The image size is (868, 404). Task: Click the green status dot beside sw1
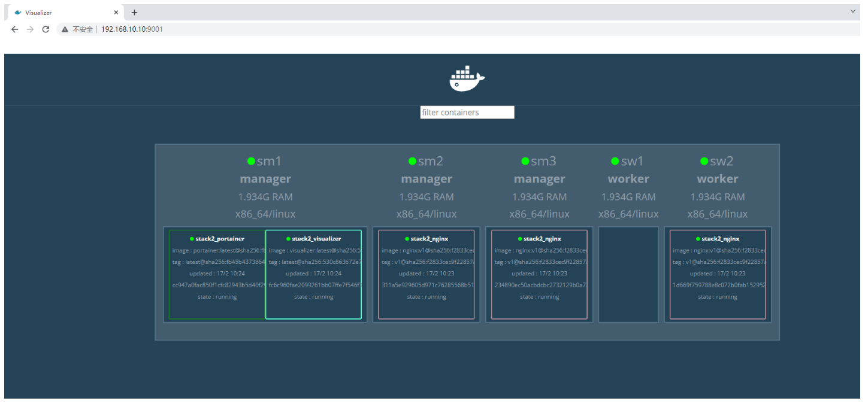(x=615, y=160)
